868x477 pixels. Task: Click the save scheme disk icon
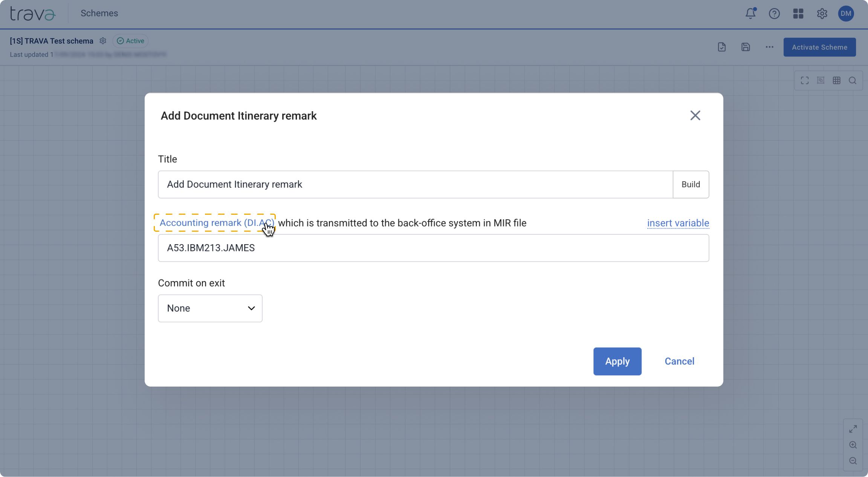tap(746, 47)
